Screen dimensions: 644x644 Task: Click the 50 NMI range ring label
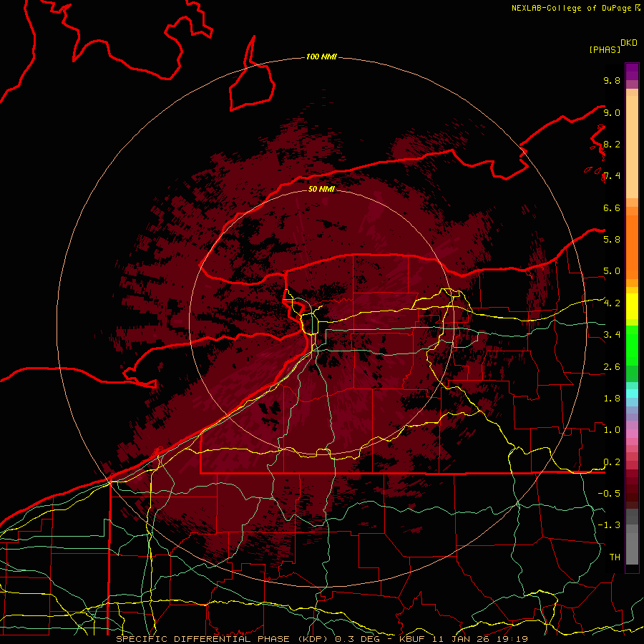tap(321, 189)
